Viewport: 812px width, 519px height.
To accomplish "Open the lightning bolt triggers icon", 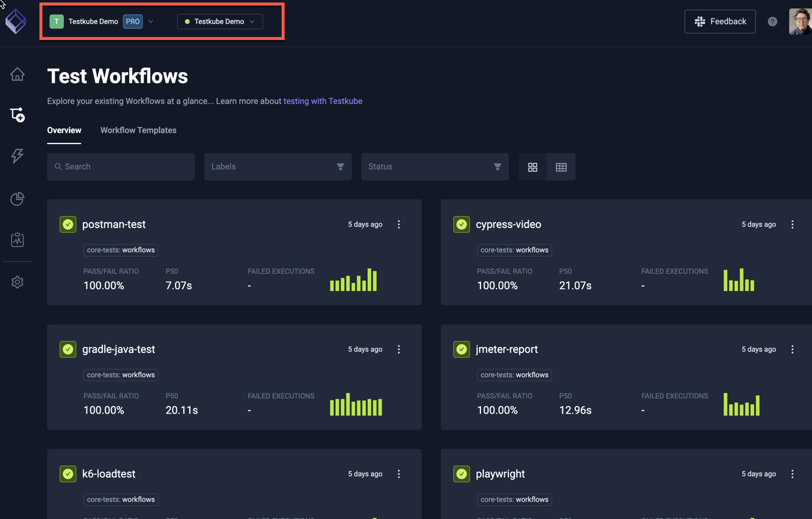I will point(17,156).
